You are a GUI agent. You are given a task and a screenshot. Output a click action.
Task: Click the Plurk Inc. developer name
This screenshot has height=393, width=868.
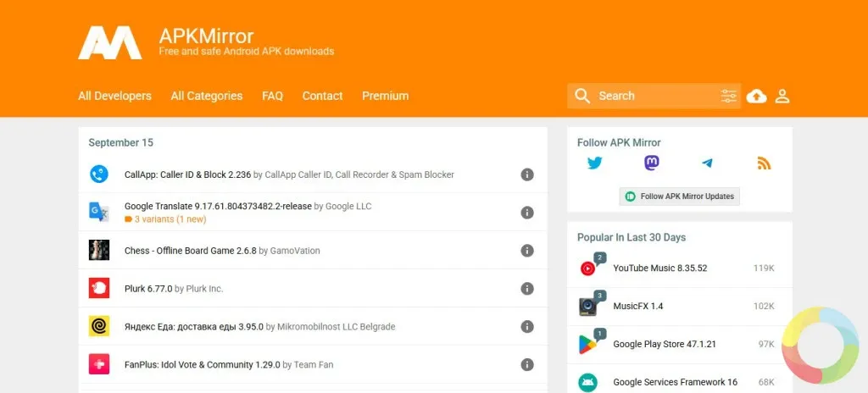205,288
